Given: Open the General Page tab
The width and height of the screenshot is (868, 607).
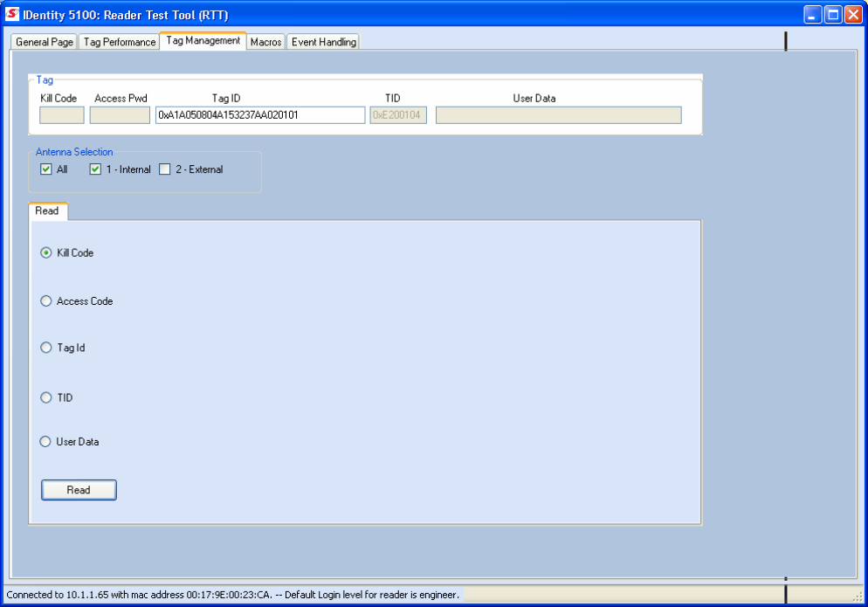Looking at the screenshot, I should (44, 42).
